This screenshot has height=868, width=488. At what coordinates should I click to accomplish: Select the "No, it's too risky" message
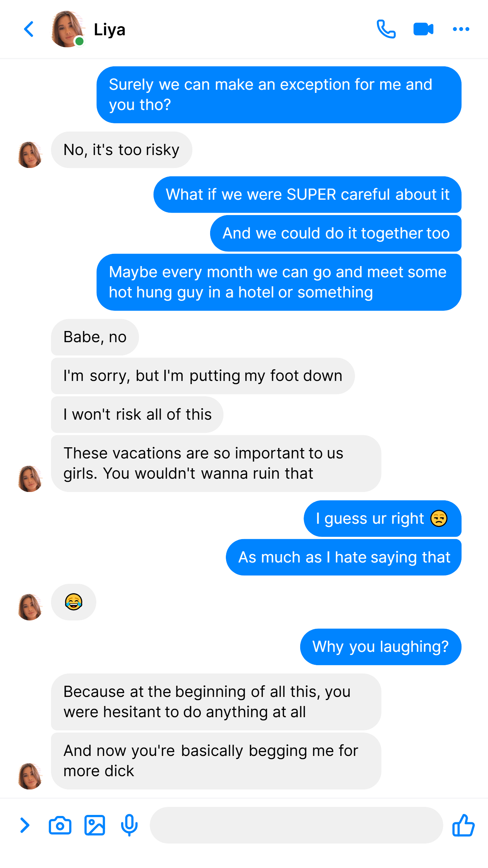(121, 150)
